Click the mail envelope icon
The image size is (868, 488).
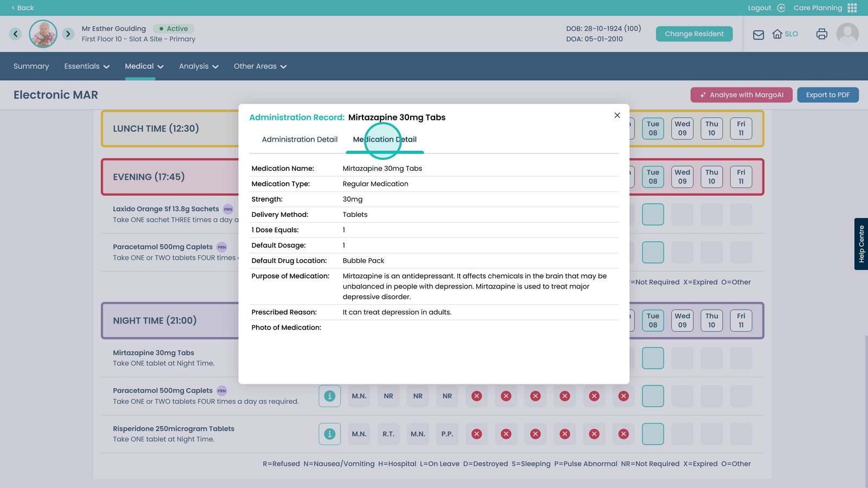(x=758, y=34)
